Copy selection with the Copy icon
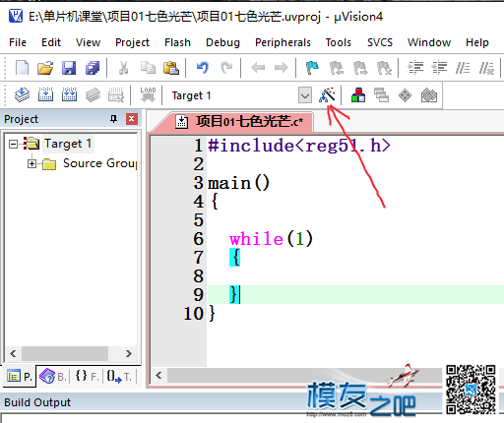 tap(148, 68)
